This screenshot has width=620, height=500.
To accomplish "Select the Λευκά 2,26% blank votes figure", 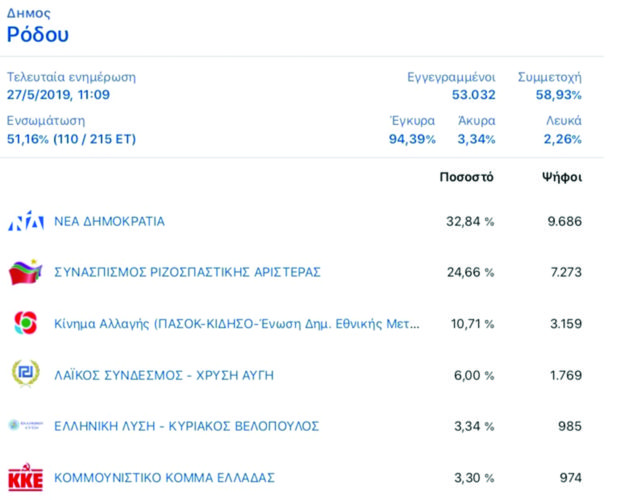I will [x=562, y=139].
